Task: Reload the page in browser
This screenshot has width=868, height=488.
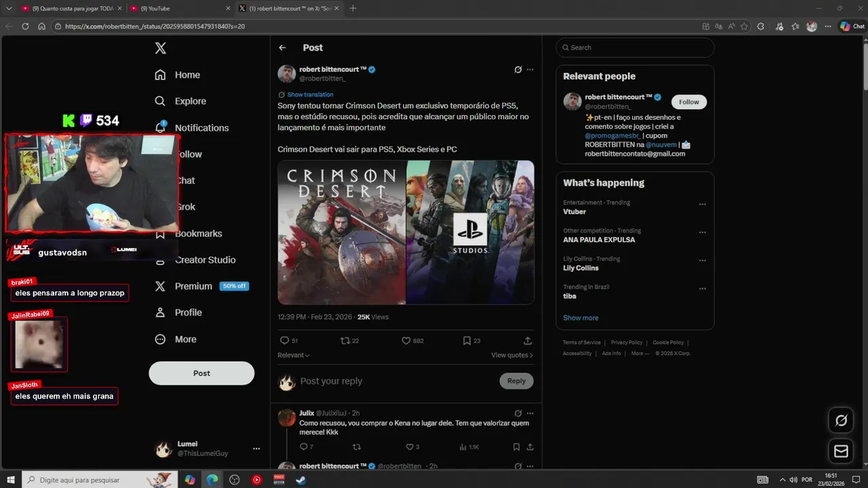Action: coord(25,26)
